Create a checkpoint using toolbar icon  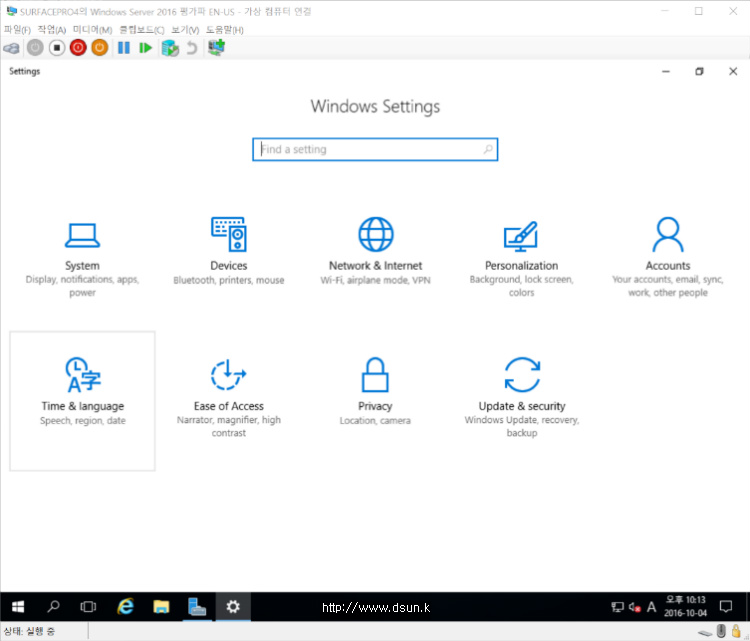pos(170,48)
